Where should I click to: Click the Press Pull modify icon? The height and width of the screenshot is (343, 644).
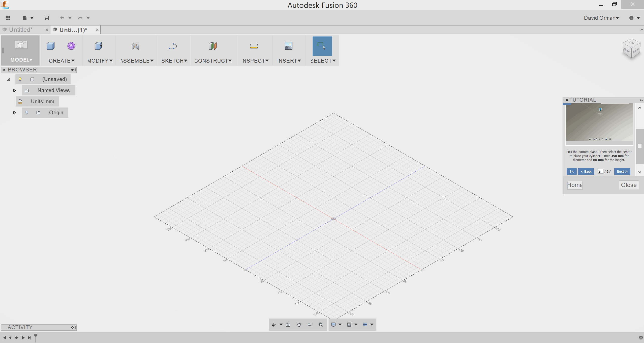(98, 46)
